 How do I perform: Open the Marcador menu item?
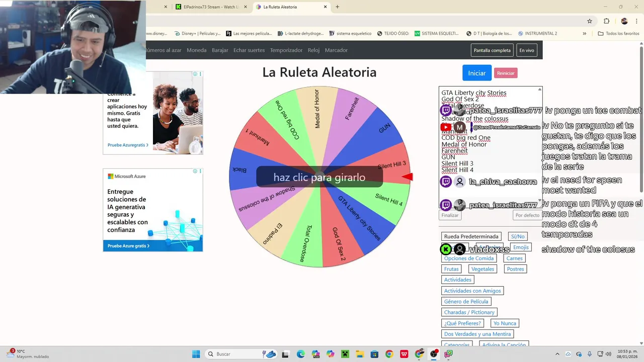(336, 50)
